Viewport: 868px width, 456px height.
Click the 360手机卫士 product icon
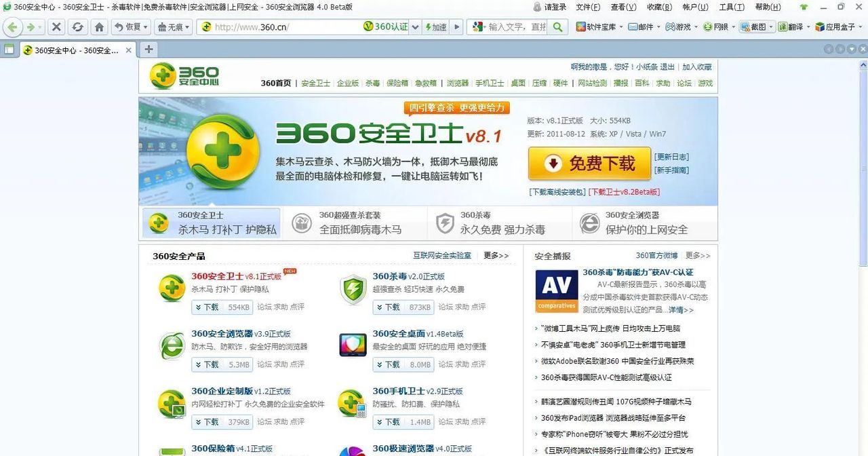click(x=353, y=404)
